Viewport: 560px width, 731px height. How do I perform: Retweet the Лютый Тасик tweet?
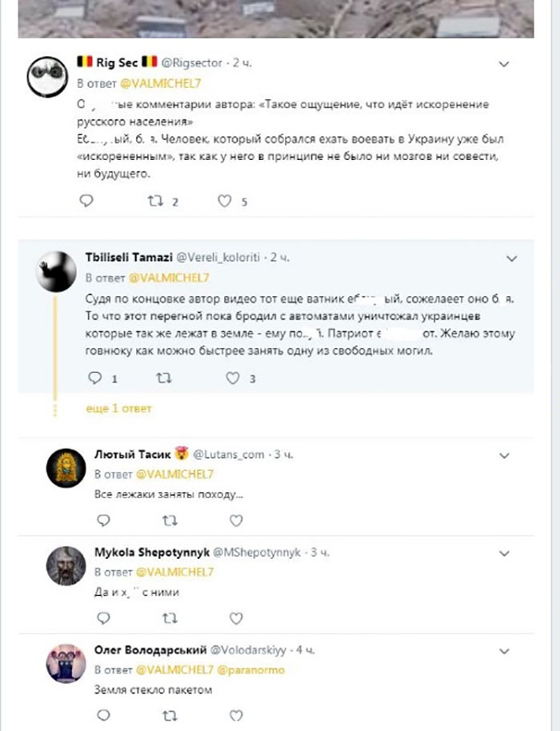point(169,521)
